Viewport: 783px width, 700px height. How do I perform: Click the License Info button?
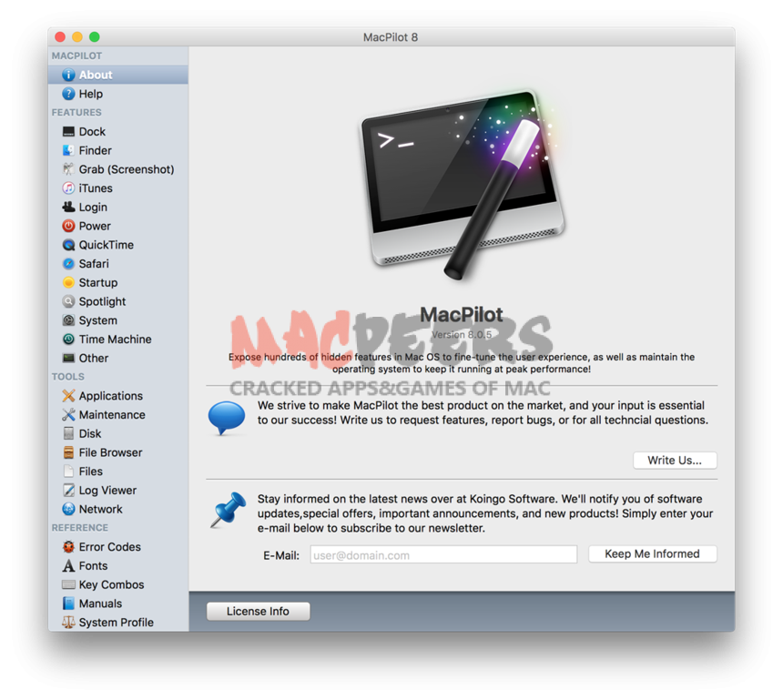pos(259,611)
